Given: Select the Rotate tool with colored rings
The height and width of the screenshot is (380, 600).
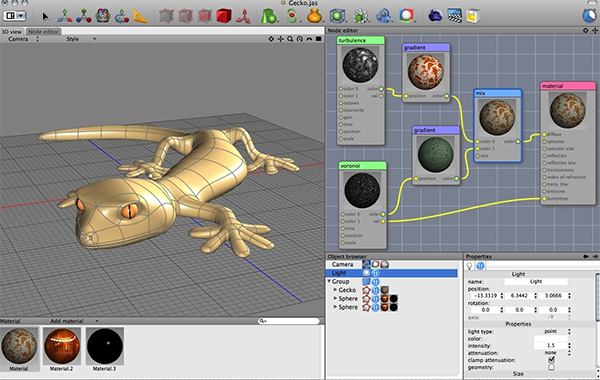Looking at the screenshot, I should [103, 16].
